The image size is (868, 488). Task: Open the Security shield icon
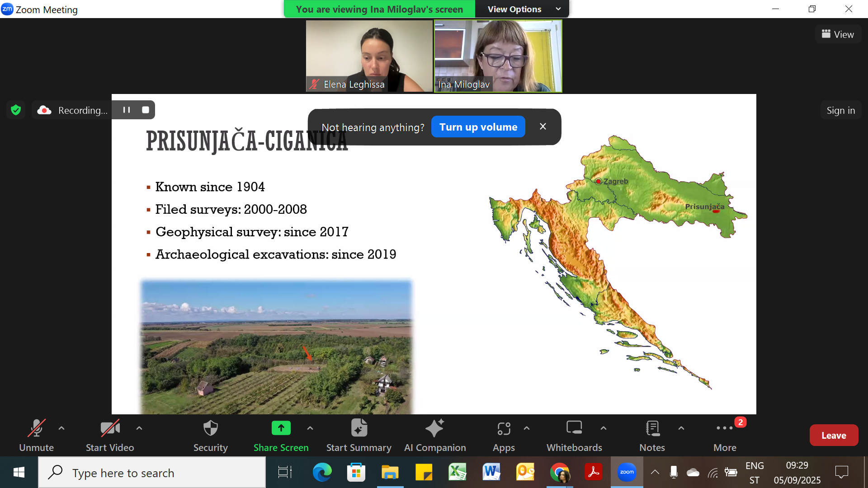(210, 428)
